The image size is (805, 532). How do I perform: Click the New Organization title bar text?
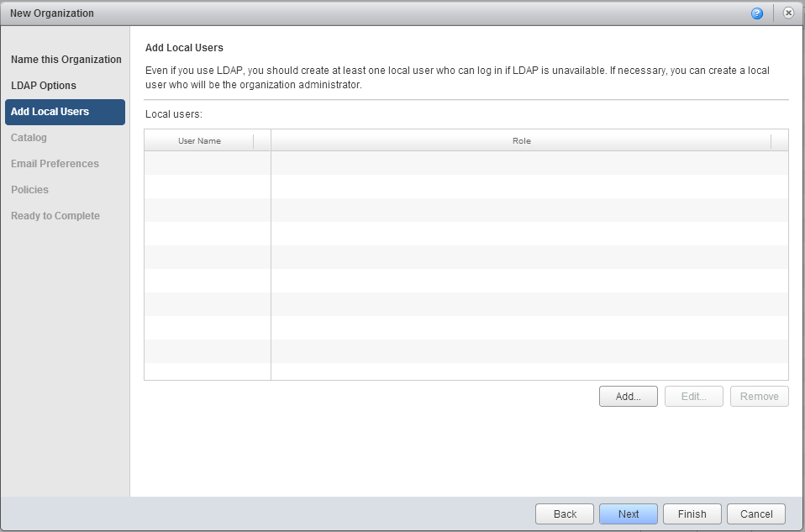tap(52, 13)
